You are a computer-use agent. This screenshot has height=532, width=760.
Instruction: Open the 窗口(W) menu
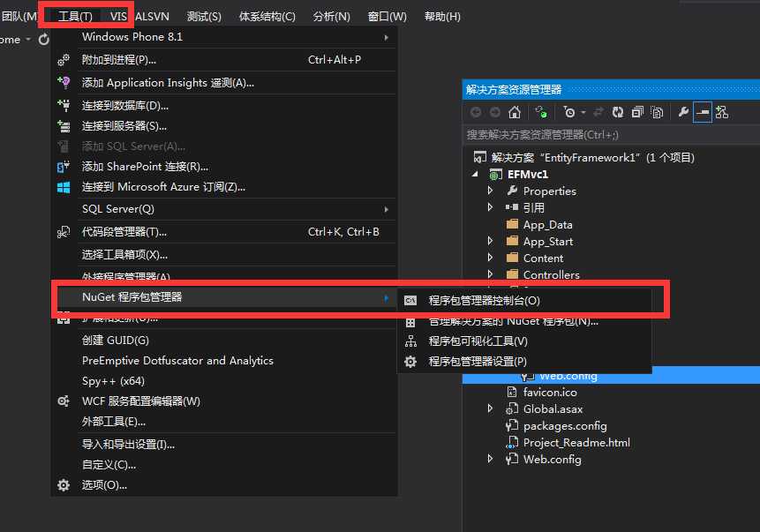[388, 17]
